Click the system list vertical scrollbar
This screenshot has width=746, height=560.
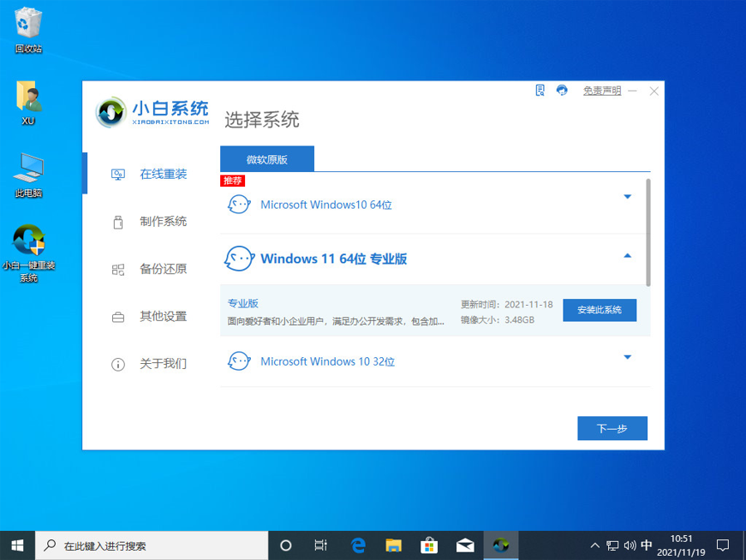pos(648,231)
